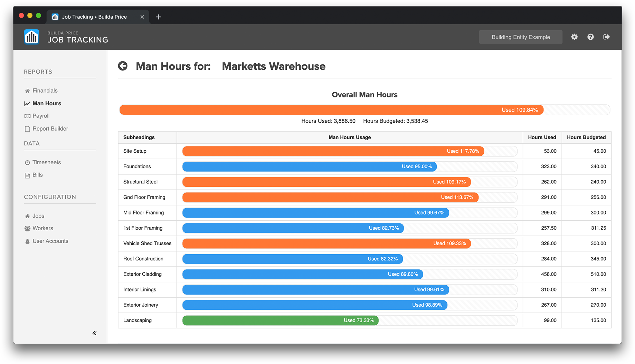Select the Exterior Joinery row label
The width and height of the screenshot is (635, 364).
click(x=141, y=305)
